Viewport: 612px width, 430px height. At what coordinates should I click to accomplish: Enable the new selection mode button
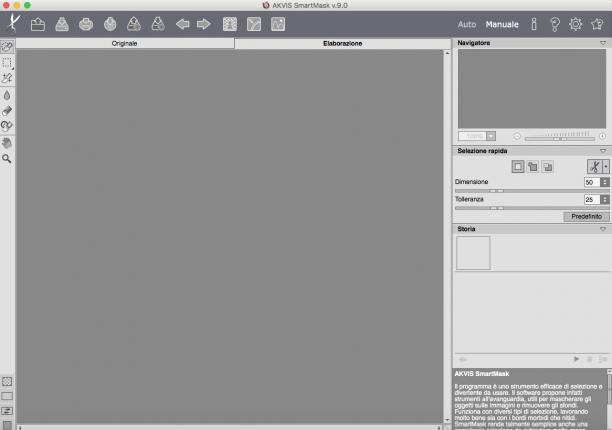(518, 167)
